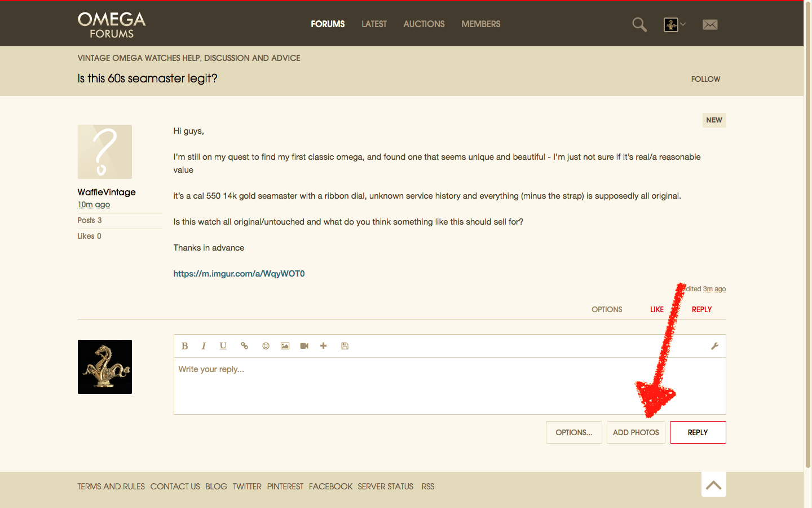Expand the user account avatar dropdown

[674, 24]
